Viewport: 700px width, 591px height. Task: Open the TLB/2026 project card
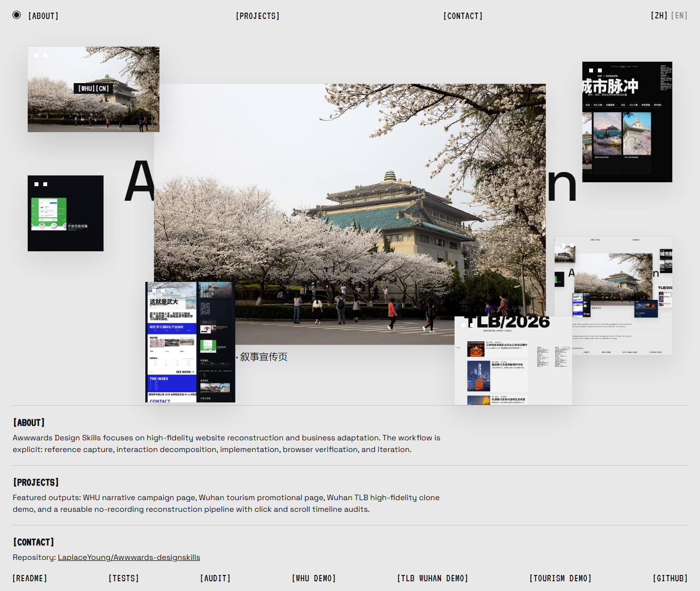pos(513,361)
